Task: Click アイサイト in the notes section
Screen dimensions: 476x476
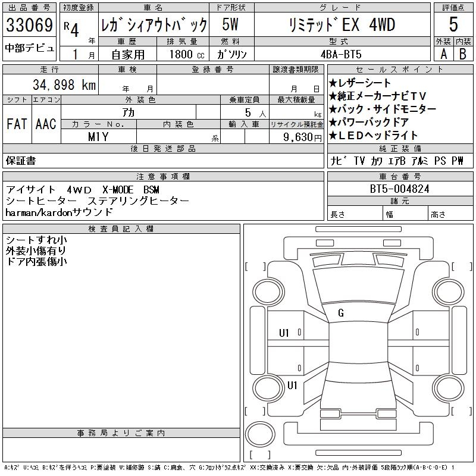Action: point(30,190)
